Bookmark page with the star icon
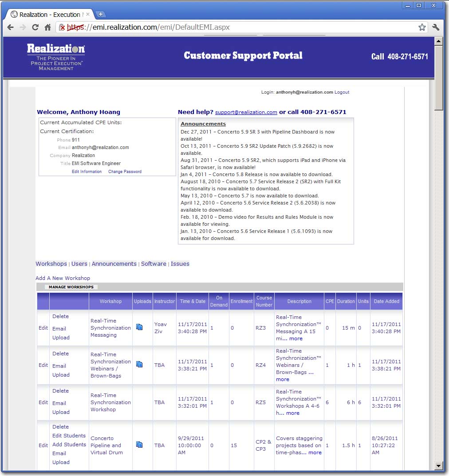This screenshot has width=449, height=476. [421, 28]
